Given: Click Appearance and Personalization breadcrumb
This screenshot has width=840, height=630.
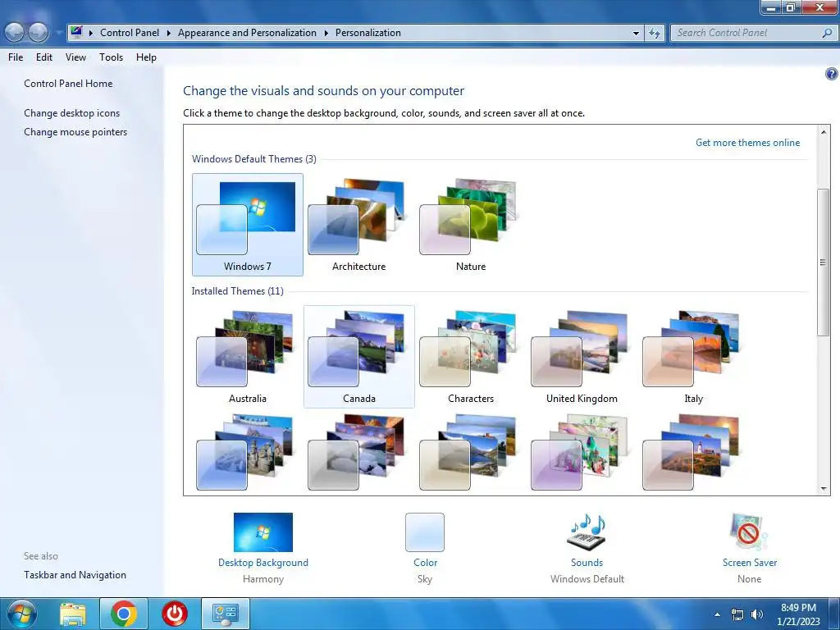Looking at the screenshot, I should [247, 33].
